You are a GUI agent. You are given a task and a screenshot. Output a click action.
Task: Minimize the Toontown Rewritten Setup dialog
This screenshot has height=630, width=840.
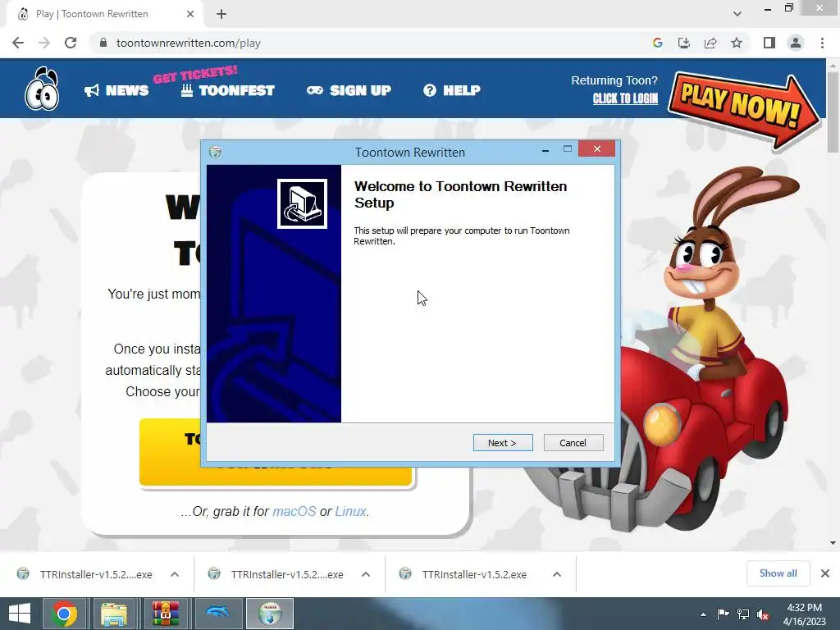pyautogui.click(x=546, y=151)
